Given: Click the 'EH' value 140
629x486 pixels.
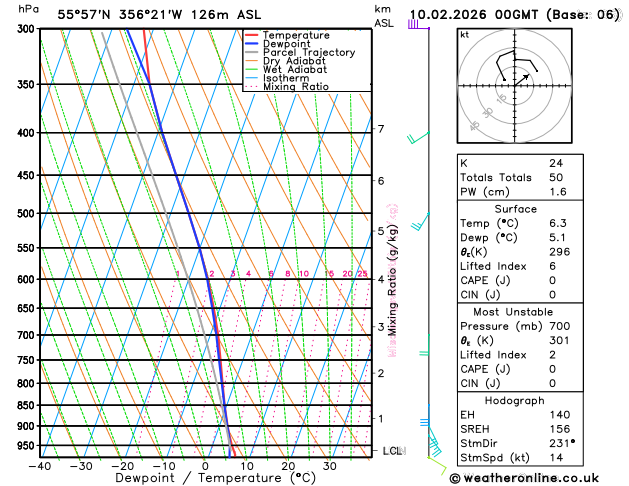Looking at the screenshot, I should [560, 415].
